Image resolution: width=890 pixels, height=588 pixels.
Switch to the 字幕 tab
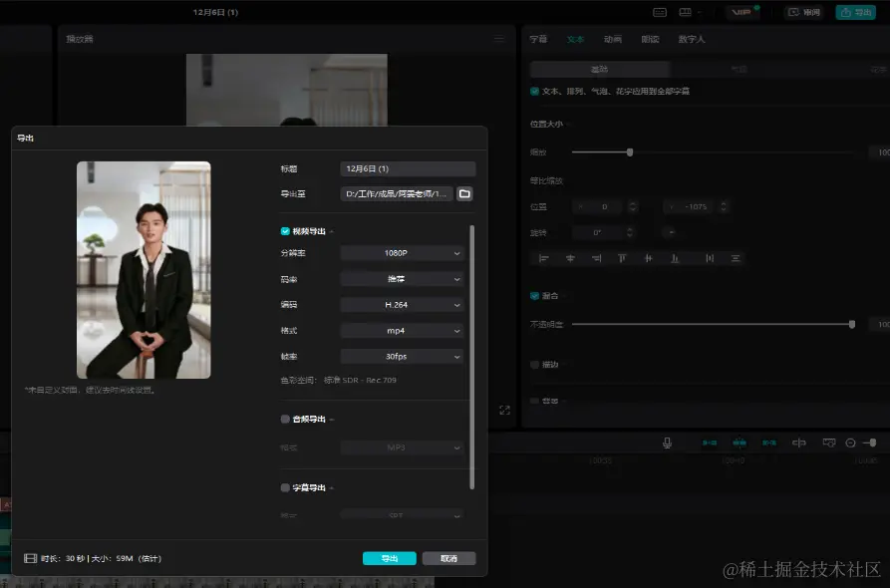click(x=538, y=39)
